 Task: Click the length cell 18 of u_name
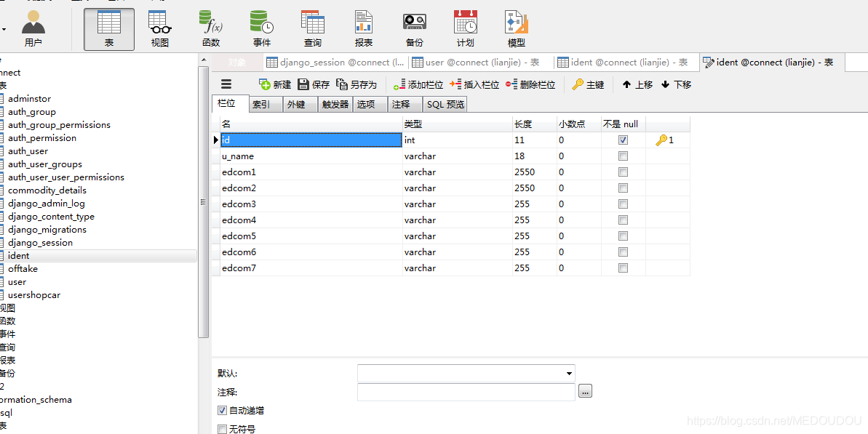tap(534, 156)
